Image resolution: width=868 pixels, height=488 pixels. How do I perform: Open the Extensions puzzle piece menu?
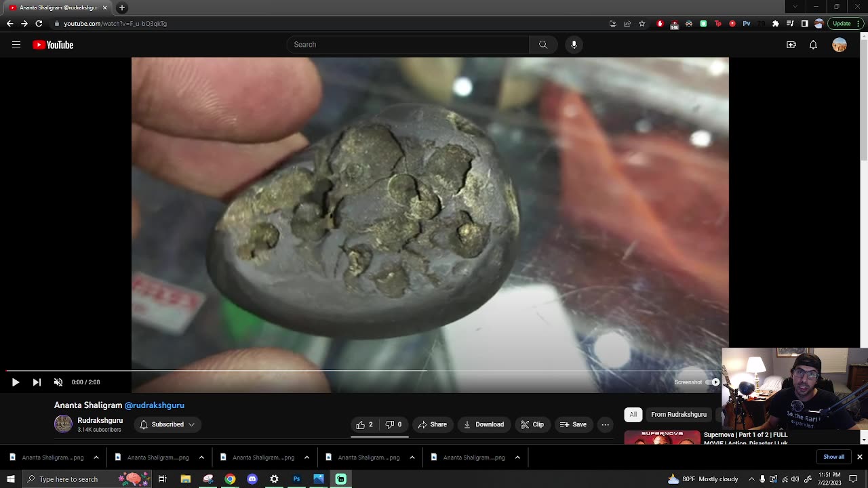click(x=776, y=24)
